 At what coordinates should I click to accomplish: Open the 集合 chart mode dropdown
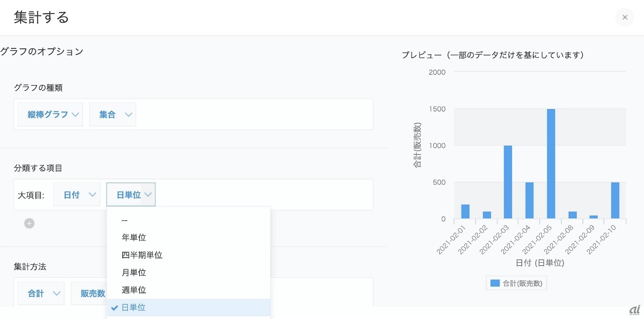pyautogui.click(x=112, y=115)
